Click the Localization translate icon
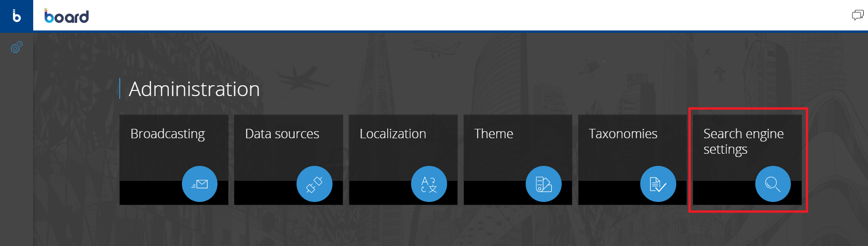Viewport: 868px width, 246px height. click(x=429, y=184)
